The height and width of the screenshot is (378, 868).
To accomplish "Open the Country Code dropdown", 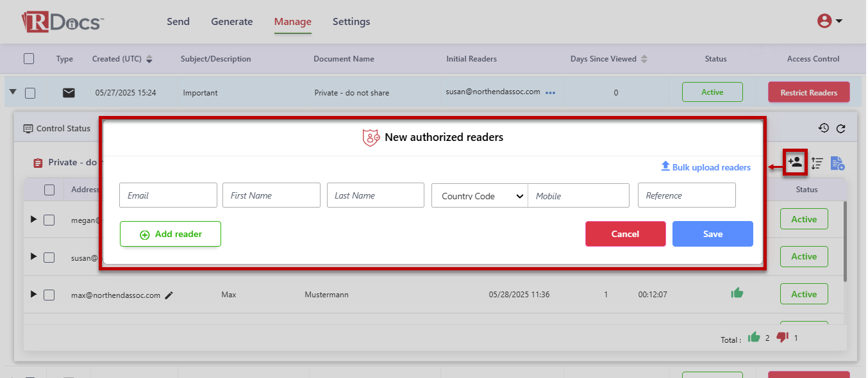I will [x=480, y=195].
